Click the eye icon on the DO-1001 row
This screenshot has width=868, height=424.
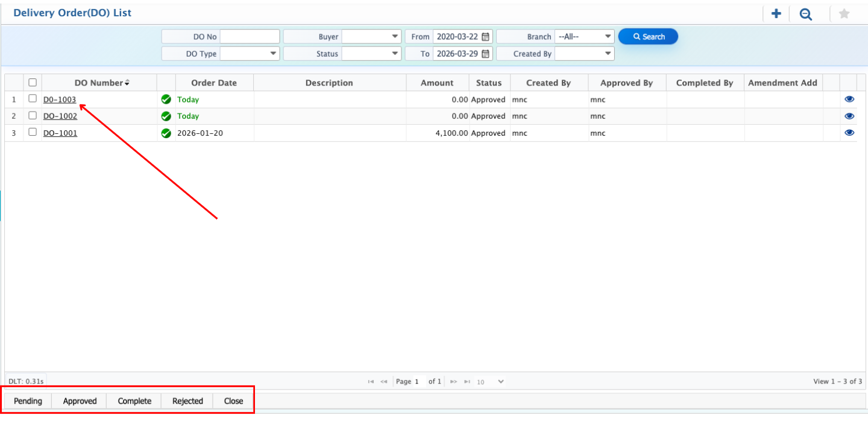849,132
